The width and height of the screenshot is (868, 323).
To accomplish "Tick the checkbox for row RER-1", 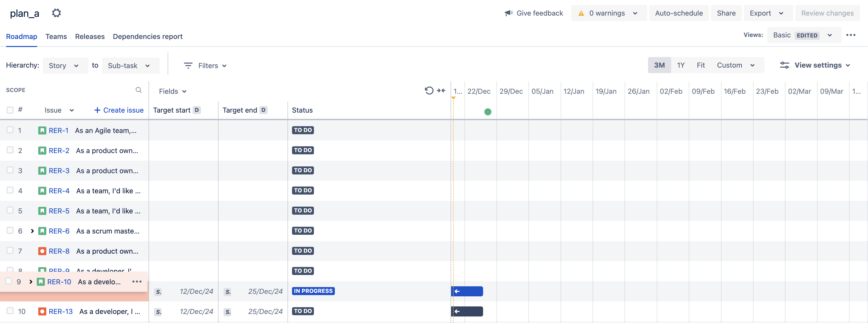I will [x=10, y=130].
